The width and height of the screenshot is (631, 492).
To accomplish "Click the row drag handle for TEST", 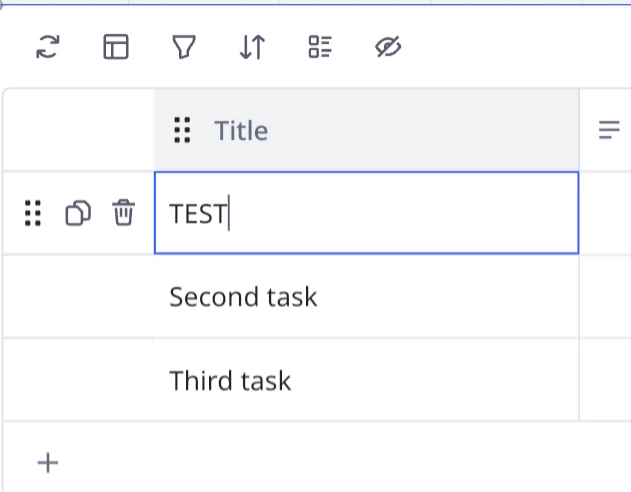I will tap(33, 213).
